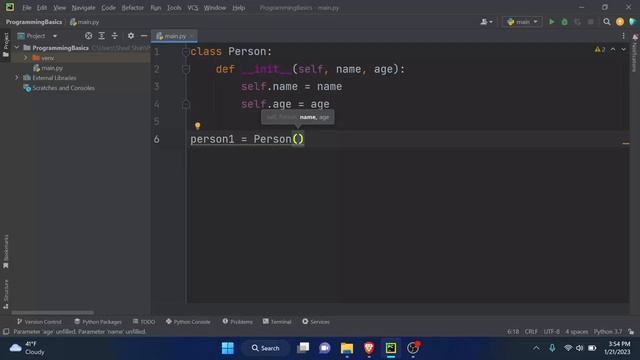640x360 pixels.
Task: Expand External Libraries node
Action: click(x=17, y=78)
